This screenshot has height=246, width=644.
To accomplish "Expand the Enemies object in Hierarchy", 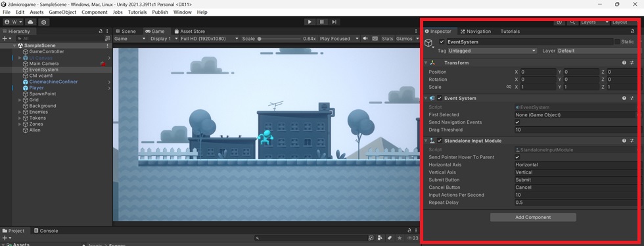I will point(20,112).
